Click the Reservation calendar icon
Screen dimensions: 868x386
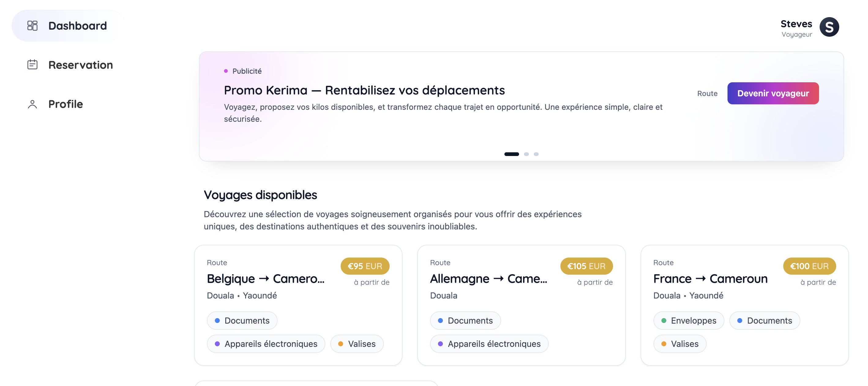tap(32, 65)
